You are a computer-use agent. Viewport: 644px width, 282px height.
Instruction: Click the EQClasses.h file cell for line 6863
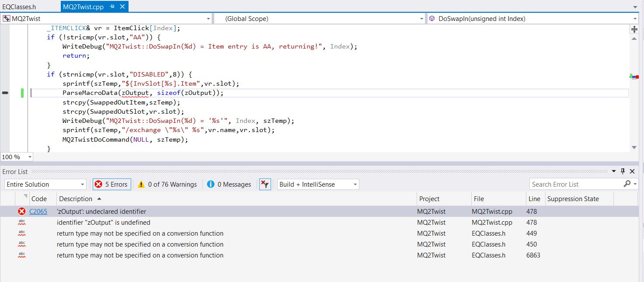(489, 255)
